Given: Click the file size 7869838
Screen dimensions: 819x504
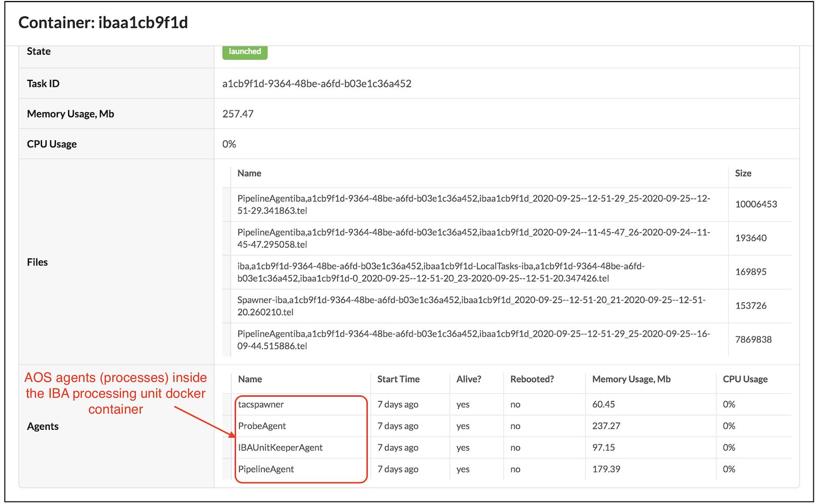Looking at the screenshot, I should coord(753,339).
